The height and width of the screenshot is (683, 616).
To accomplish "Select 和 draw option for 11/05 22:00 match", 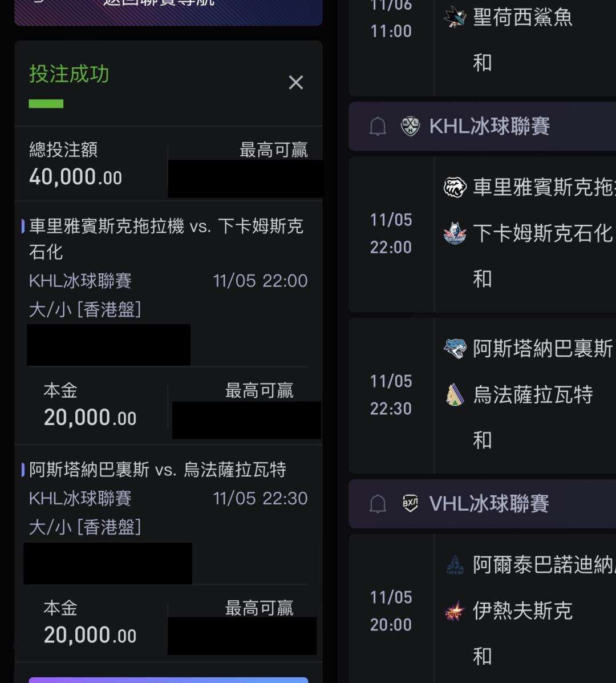I will 483,279.
